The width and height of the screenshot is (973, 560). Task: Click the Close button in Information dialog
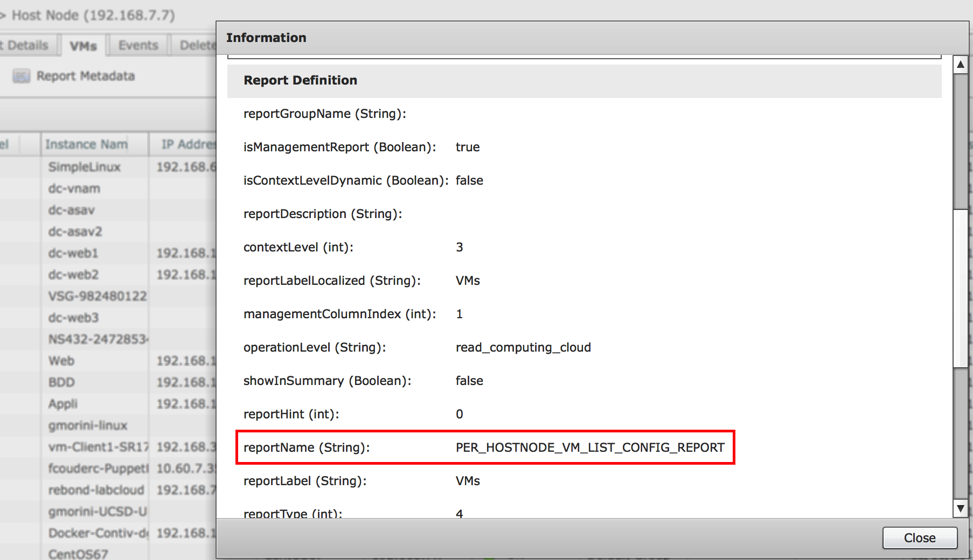920,538
